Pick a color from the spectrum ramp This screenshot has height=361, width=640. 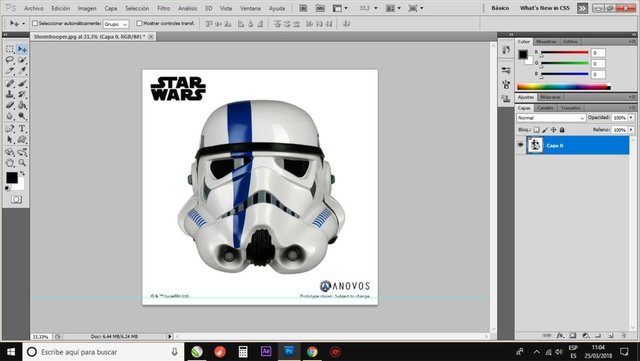click(564, 87)
